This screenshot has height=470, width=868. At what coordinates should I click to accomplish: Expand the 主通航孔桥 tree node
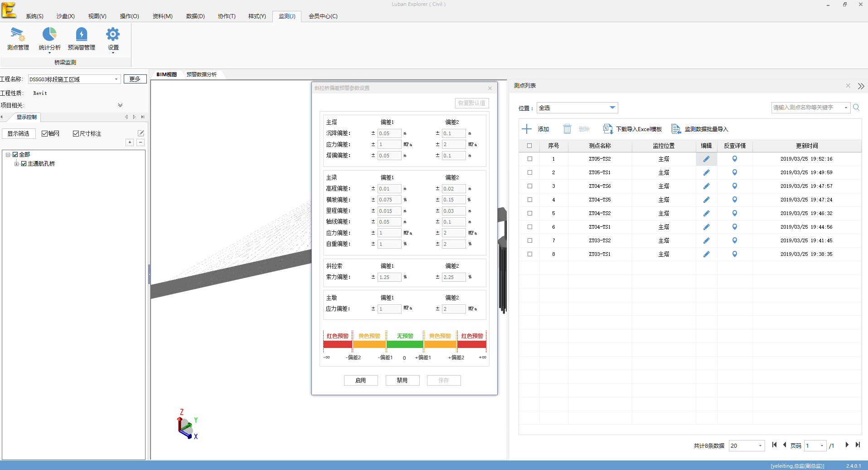pyautogui.click(x=17, y=164)
